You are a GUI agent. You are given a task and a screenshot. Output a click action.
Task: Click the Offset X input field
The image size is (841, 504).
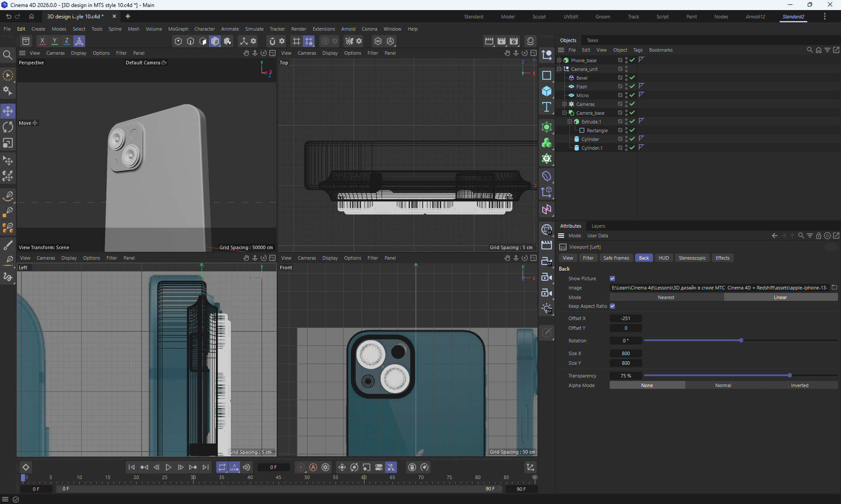(625, 318)
